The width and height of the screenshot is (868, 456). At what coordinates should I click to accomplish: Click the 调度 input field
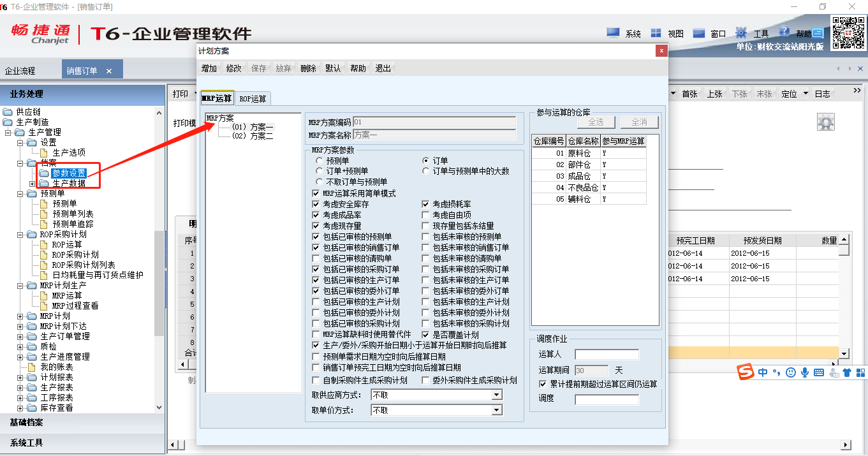(607, 399)
